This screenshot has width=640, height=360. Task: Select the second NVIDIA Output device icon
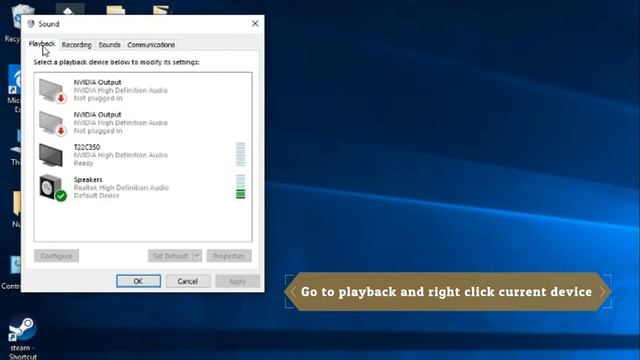click(x=52, y=123)
